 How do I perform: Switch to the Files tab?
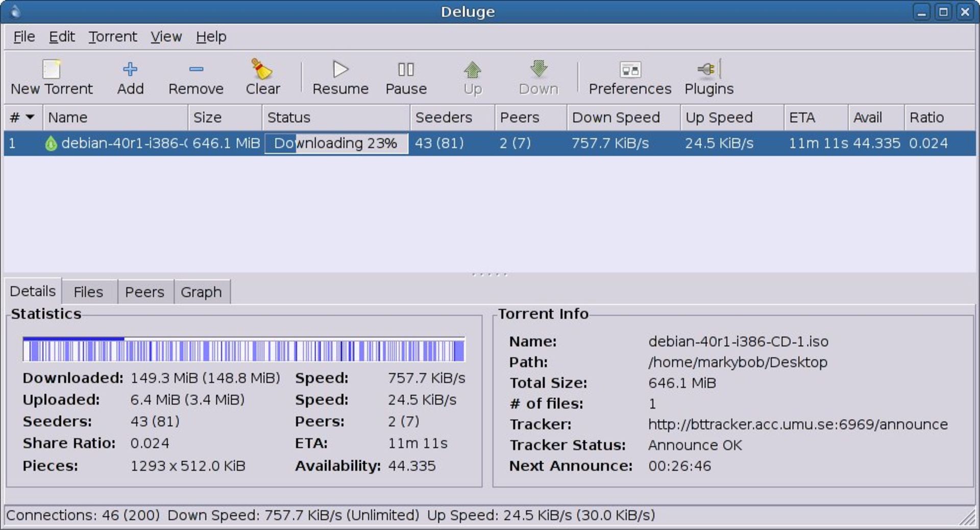click(88, 292)
